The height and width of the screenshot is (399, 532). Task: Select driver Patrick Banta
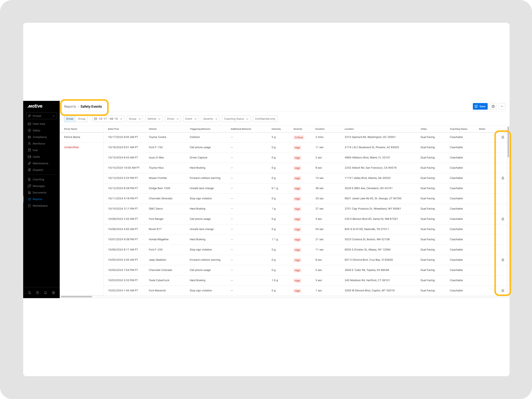tap(72, 137)
